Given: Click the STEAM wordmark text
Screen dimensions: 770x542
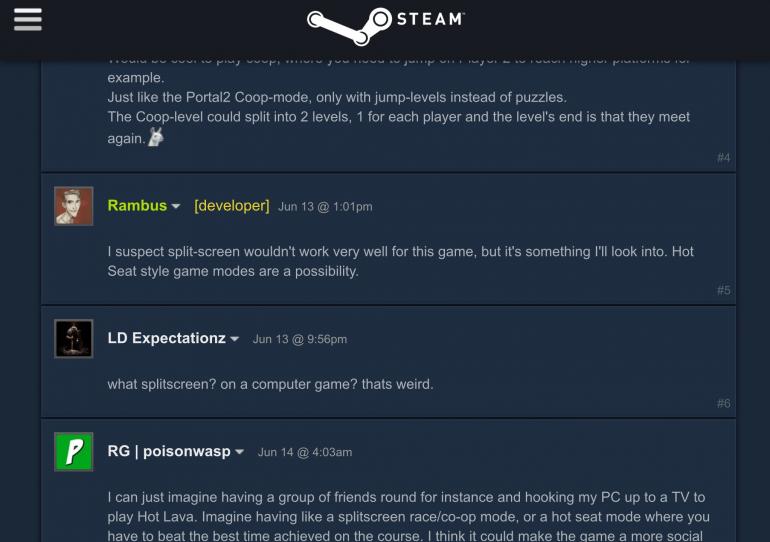Looking at the screenshot, I should [430, 19].
